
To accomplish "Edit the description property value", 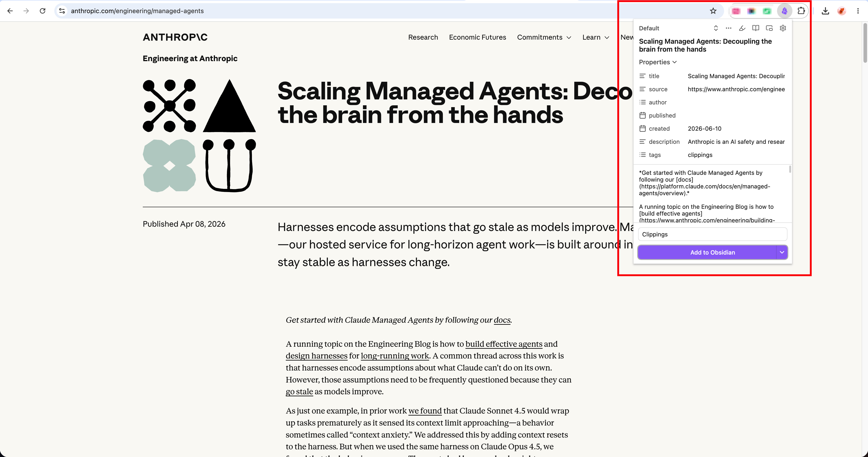I will click(x=736, y=142).
